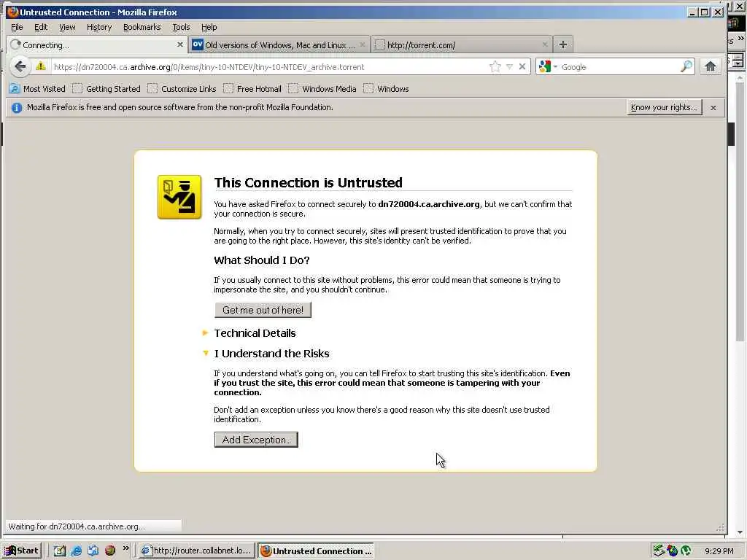The height and width of the screenshot is (560, 747).
Task: Click the uTorrent tray icon
Action: (x=686, y=551)
